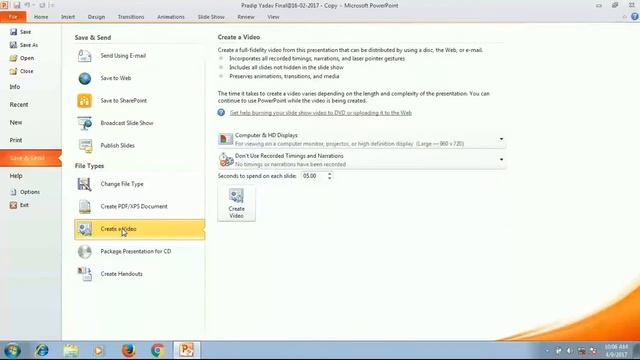
Task: Click the Windows Start button
Action: click(12, 350)
